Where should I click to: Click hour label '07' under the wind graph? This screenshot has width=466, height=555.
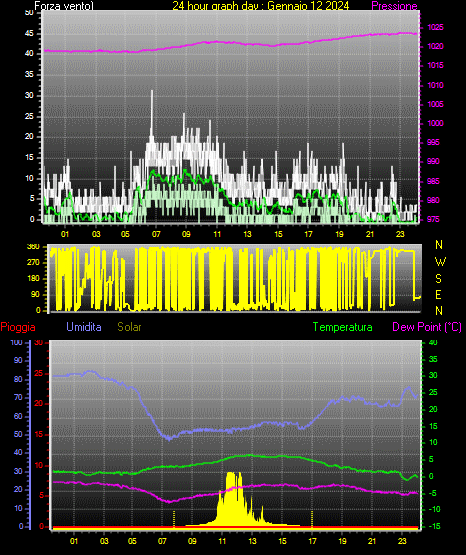[x=156, y=234]
